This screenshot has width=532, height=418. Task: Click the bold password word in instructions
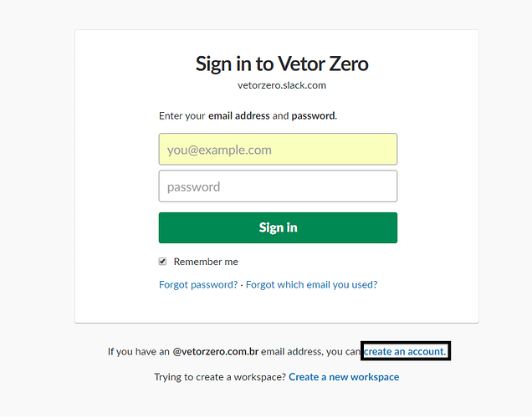point(313,115)
